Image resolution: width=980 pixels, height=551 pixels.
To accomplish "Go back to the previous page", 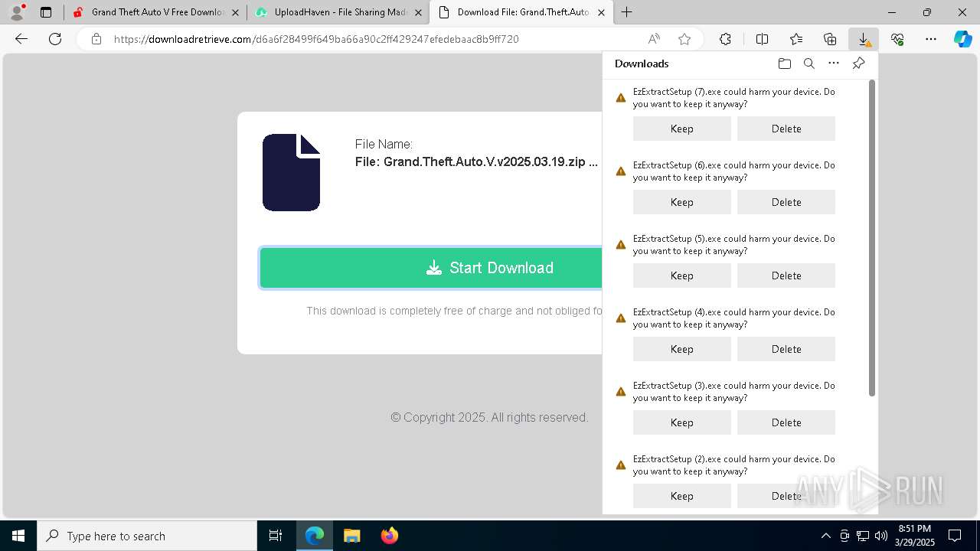I will (21, 39).
